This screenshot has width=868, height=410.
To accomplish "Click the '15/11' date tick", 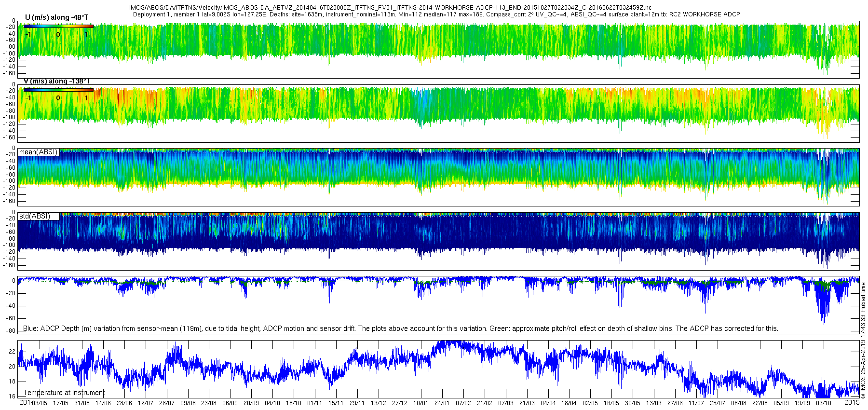I will (x=336, y=403).
